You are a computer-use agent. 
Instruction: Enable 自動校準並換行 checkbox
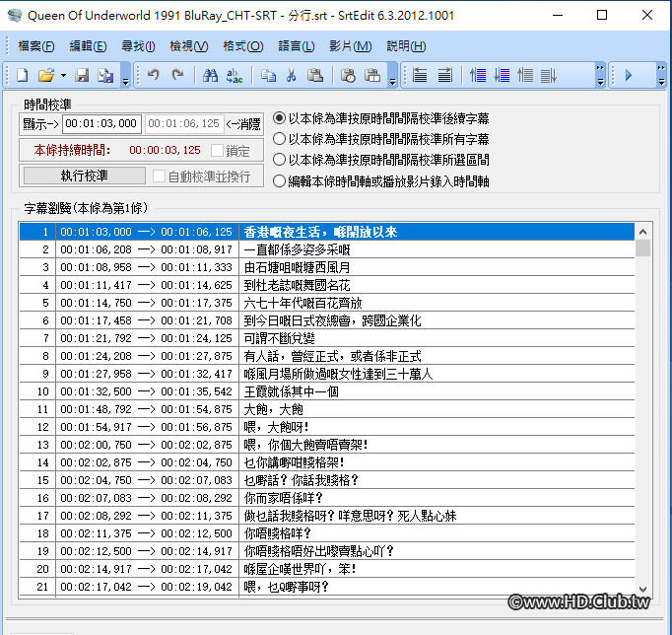[x=159, y=176]
